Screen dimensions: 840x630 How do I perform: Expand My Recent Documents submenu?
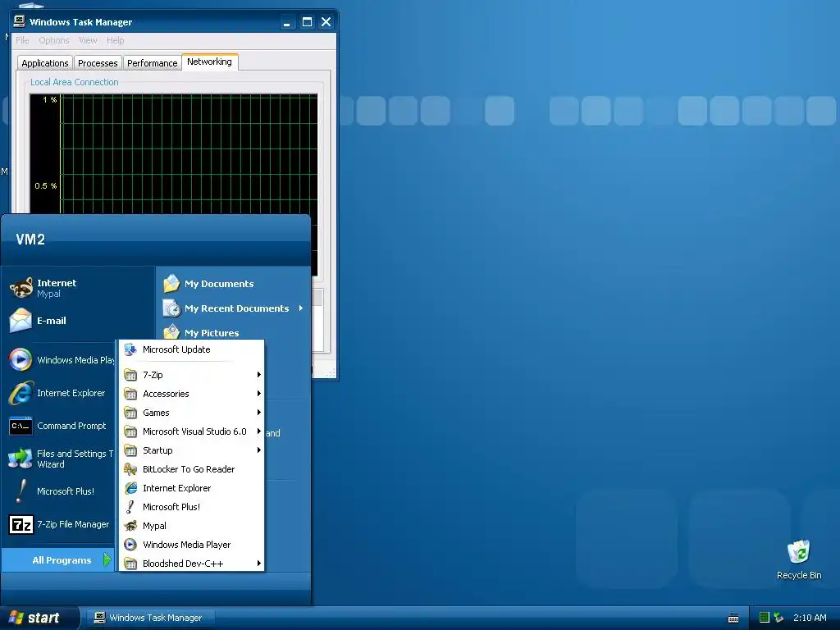[234, 308]
